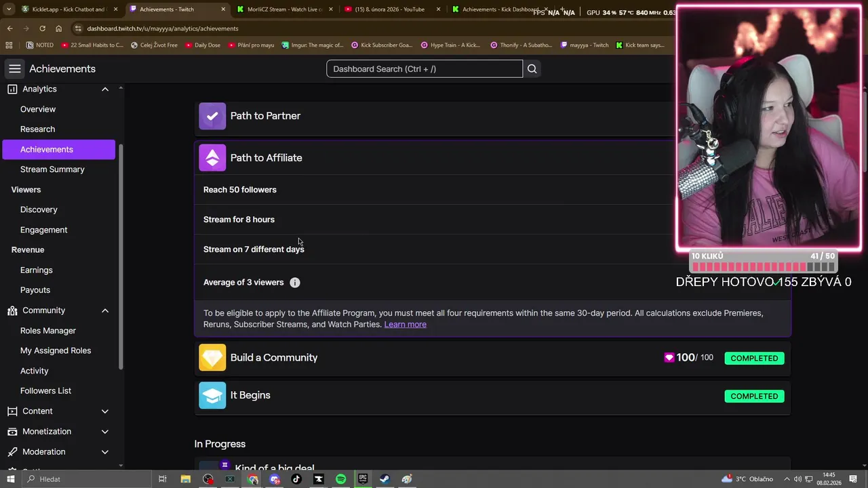The image size is (868, 488).
Task: Close the Achievements - Twitch tab
Action: tap(223, 9)
